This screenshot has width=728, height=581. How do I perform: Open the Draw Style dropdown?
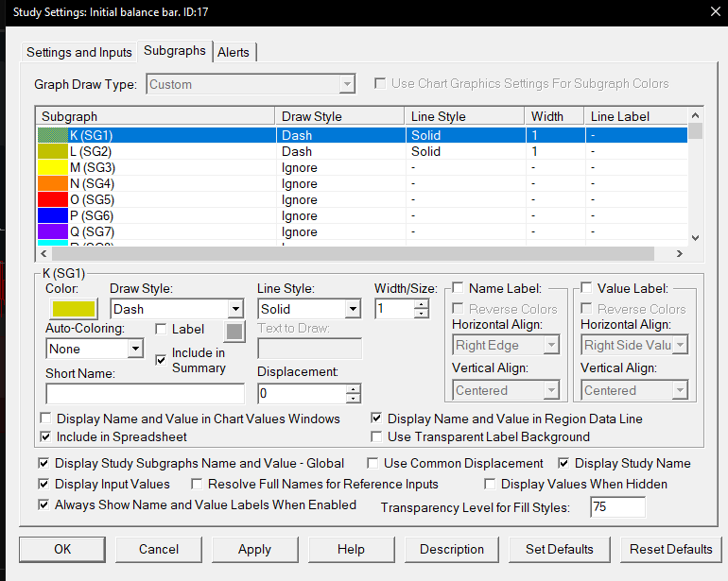(235, 309)
